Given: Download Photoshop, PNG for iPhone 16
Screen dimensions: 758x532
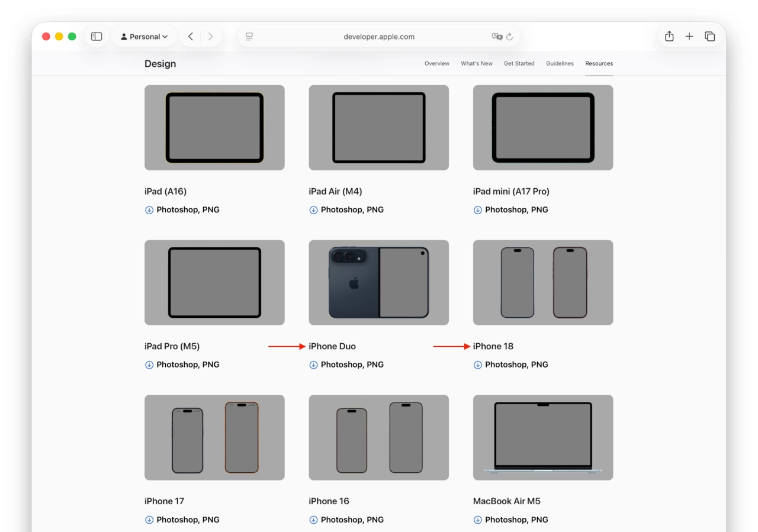Looking at the screenshot, I should pyautogui.click(x=352, y=520).
